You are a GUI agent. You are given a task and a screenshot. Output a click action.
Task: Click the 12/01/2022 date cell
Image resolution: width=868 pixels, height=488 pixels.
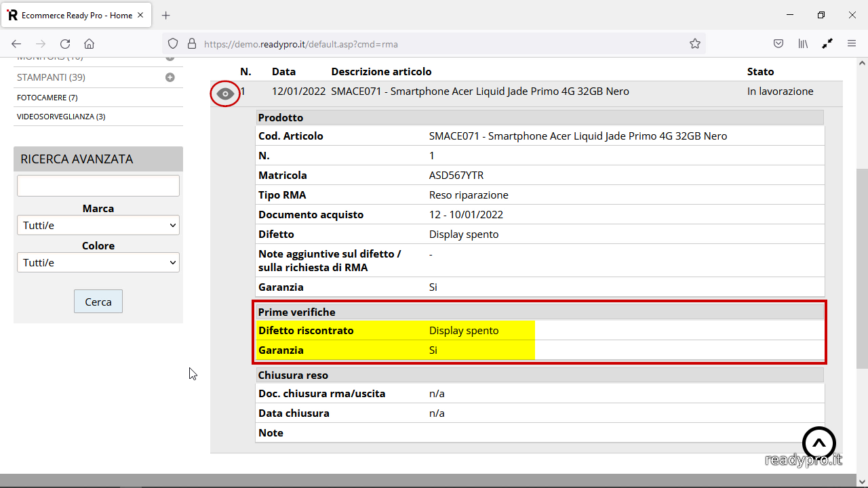[x=298, y=91]
